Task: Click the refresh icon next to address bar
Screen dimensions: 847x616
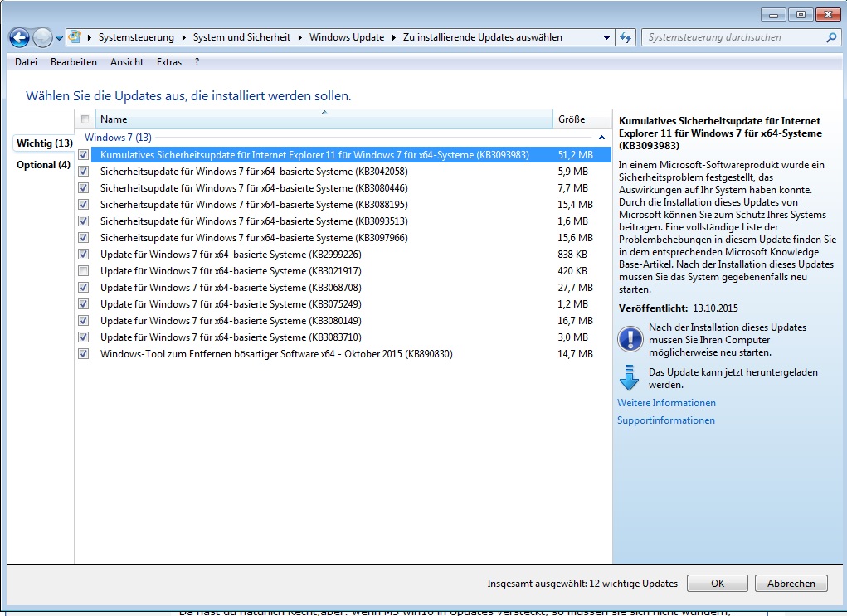Action: (x=626, y=37)
